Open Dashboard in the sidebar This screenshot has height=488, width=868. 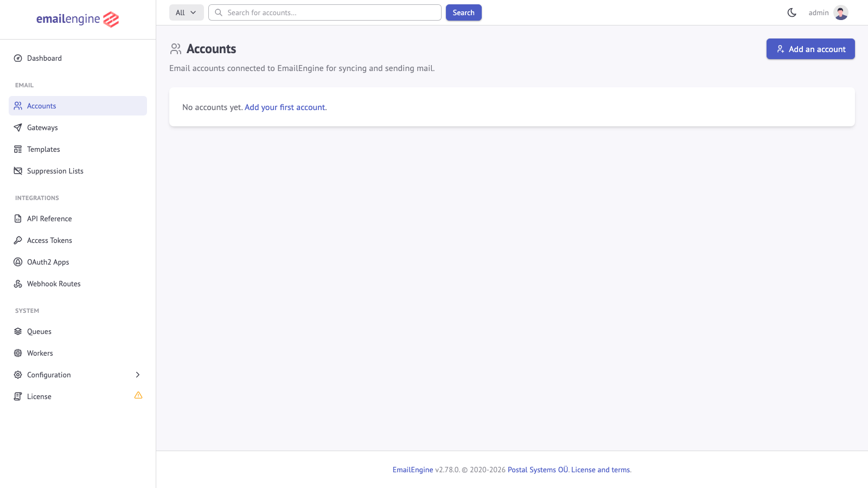point(78,58)
